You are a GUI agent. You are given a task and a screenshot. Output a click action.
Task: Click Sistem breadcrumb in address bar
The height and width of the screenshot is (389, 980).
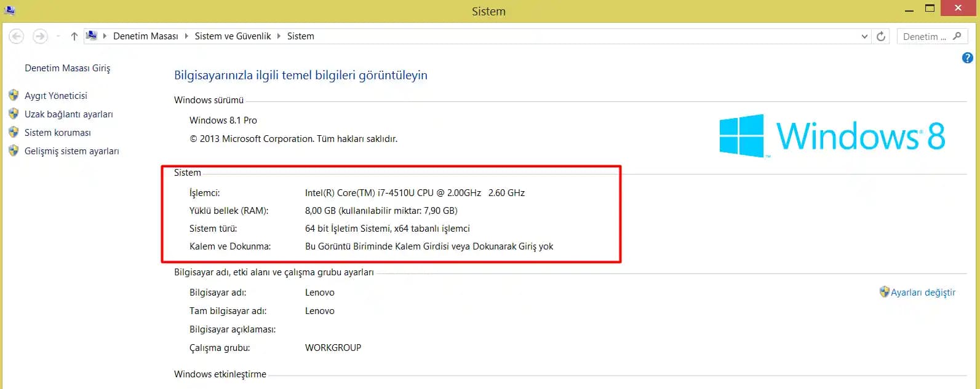click(300, 36)
